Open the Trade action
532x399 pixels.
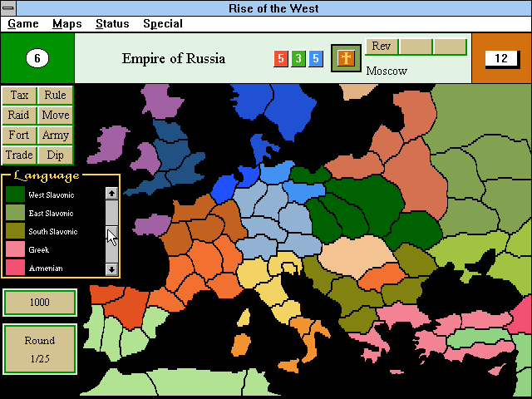[x=19, y=155]
